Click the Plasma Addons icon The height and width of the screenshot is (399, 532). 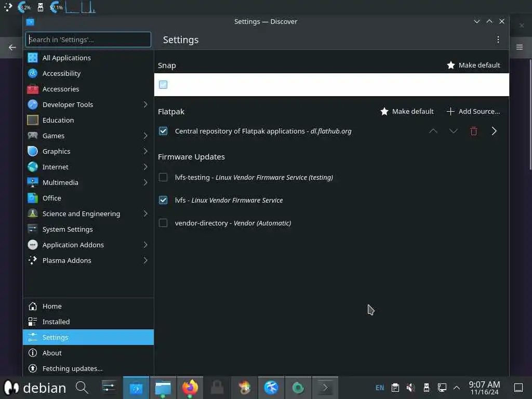pos(33,261)
